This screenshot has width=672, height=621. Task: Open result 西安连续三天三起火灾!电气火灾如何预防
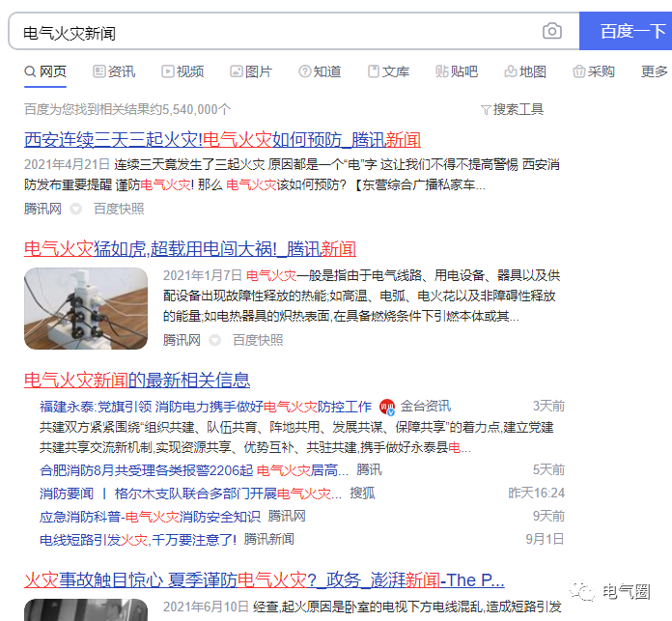[x=222, y=140]
